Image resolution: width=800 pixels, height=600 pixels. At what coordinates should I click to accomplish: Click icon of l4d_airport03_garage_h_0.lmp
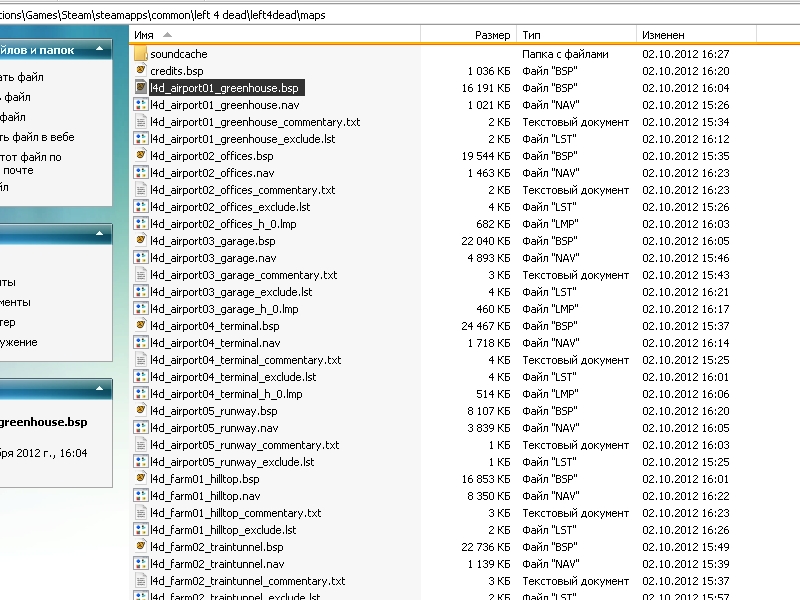(140, 309)
